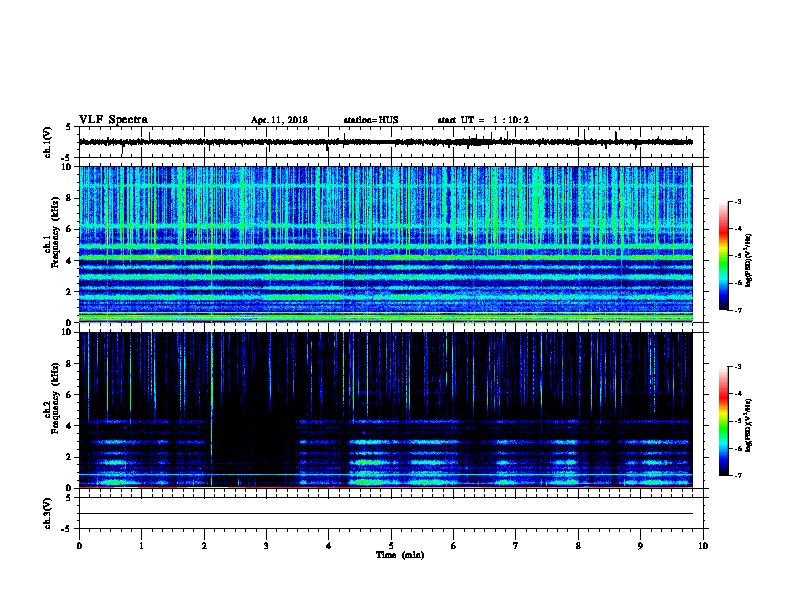The width and height of the screenshot is (792, 612).
Task: Click the ch.1 spectrogram color scale bar
Action: 723,256
